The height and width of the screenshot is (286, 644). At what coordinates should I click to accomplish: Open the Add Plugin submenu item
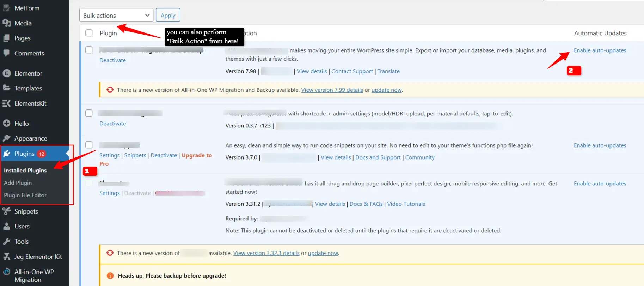[x=18, y=183]
